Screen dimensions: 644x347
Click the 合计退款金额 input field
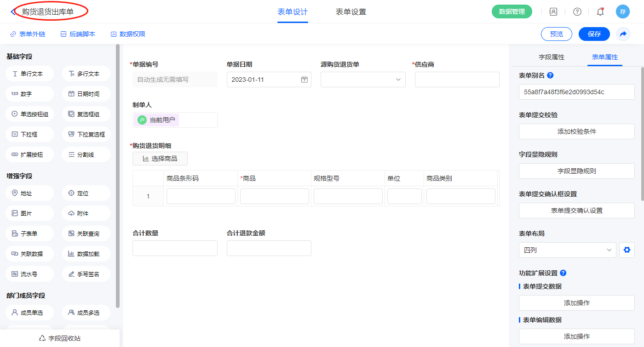point(269,248)
